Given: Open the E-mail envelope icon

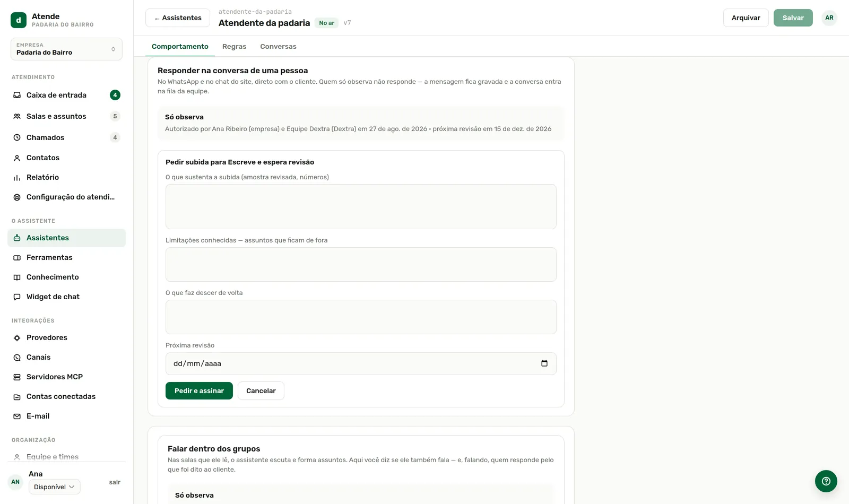Looking at the screenshot, I should pos(17,416).
